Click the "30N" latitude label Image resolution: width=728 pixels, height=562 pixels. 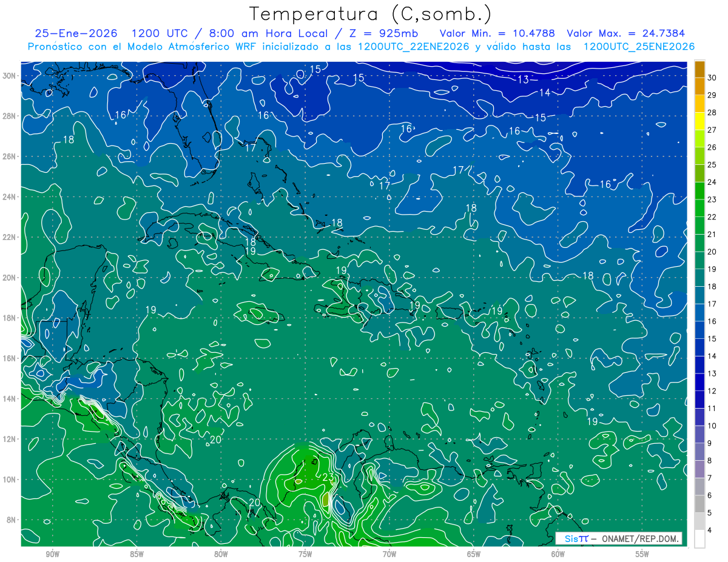pyautogui.click(x=10, y=76)
